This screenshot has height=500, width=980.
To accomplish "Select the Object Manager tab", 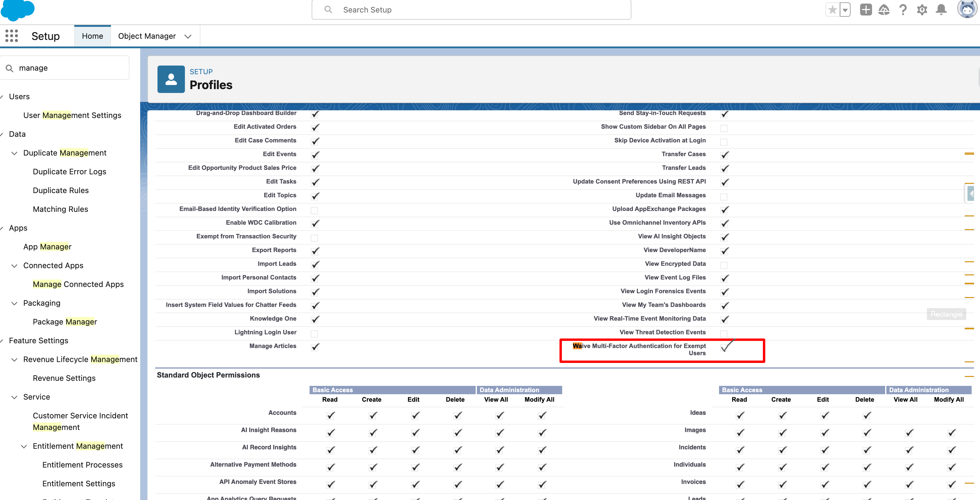I will coord(147,36).
